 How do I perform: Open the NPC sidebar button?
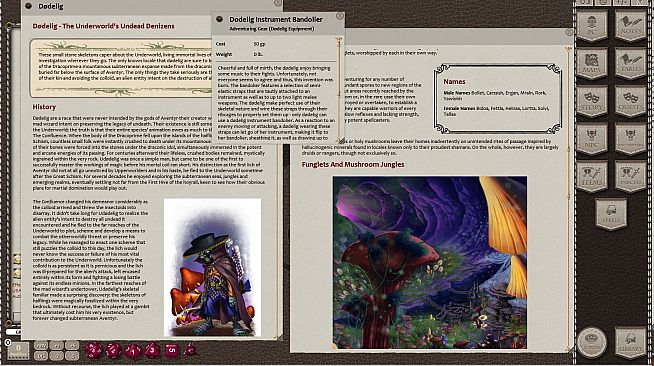point(592,139)
